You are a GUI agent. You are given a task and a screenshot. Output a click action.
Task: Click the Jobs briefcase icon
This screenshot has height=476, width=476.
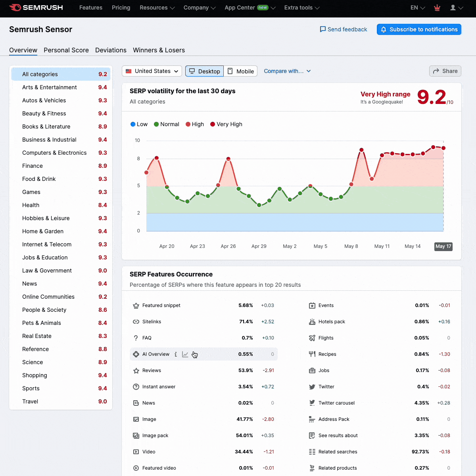(x=312, y=370)
